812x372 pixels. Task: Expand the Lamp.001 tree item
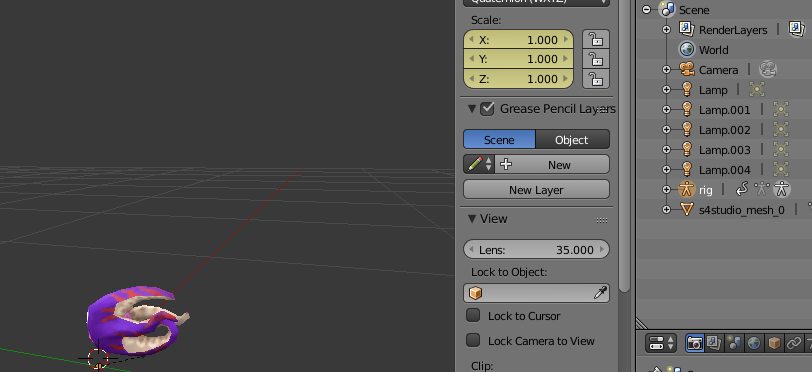(666, 109)
